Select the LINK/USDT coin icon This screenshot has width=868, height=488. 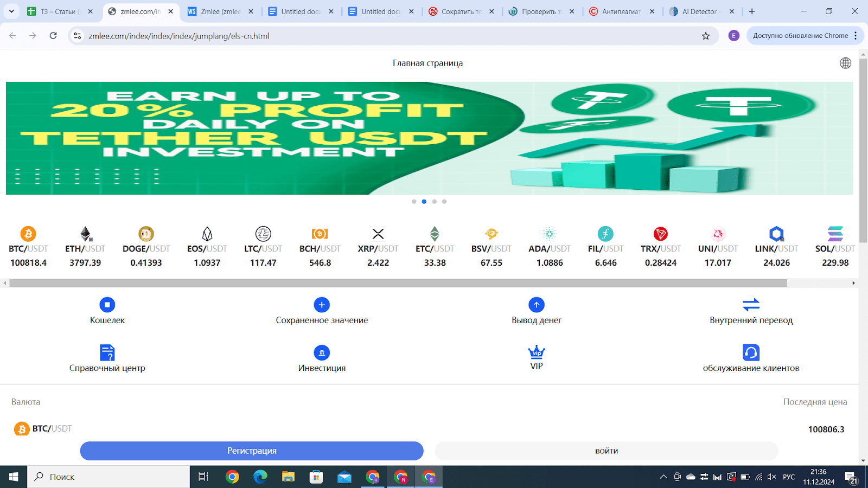pos(776,234)
